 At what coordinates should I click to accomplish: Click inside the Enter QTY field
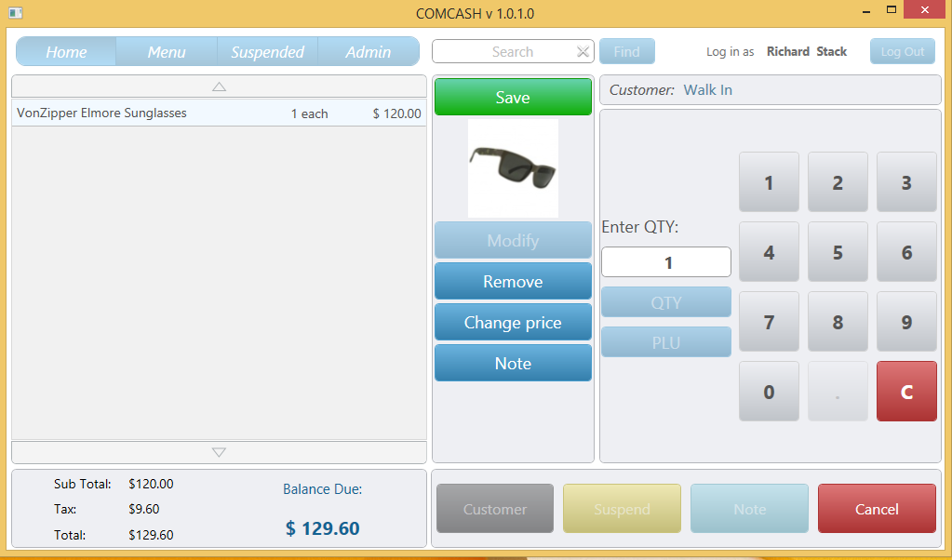click(665, 261)
